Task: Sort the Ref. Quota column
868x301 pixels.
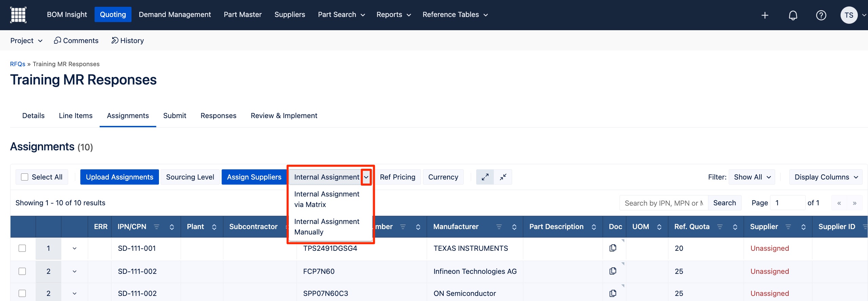Action: [735, 227]
